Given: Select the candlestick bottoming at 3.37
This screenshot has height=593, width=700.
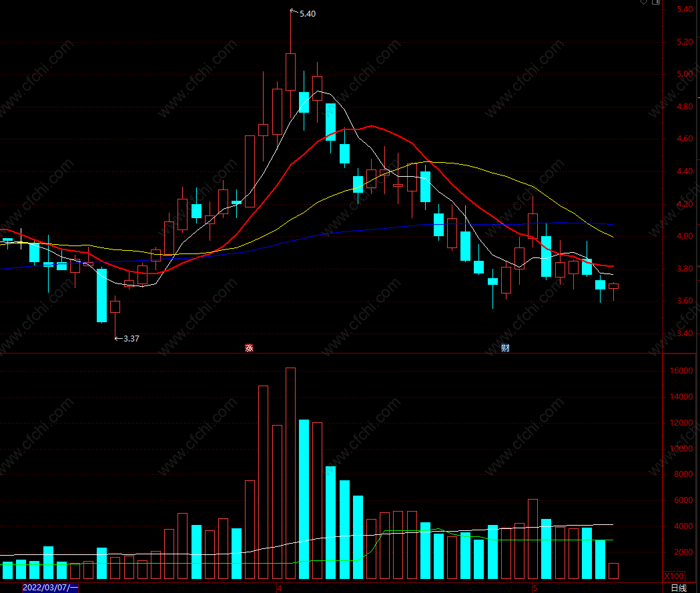Looking at the screenshot, I should [x=115, y=307].
